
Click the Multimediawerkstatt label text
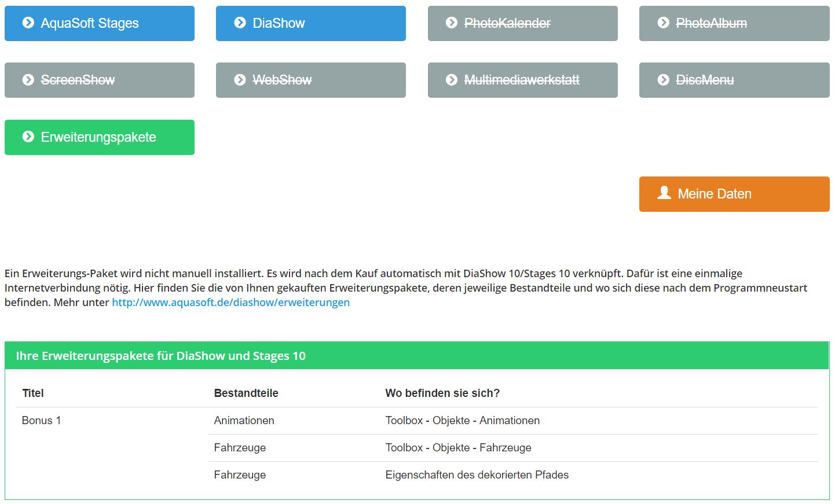pos(522,80)
